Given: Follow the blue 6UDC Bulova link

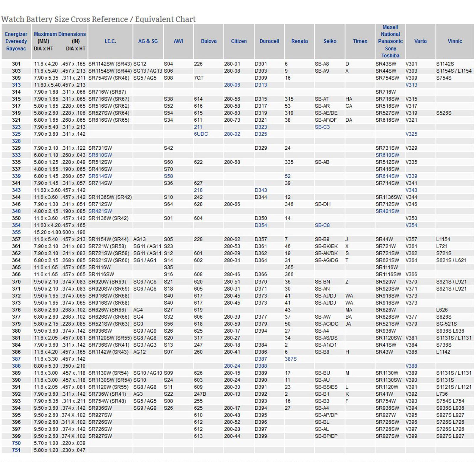Looking at the screenshot, I should click(x=201, y=134).
